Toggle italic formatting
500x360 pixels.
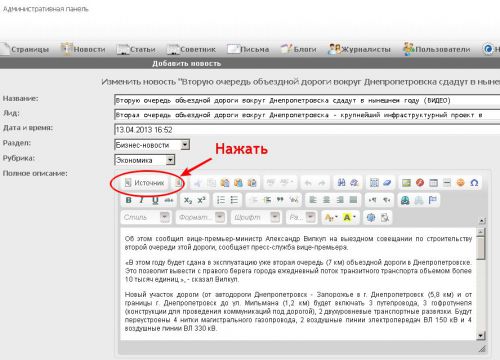click(x=142, y=200)
